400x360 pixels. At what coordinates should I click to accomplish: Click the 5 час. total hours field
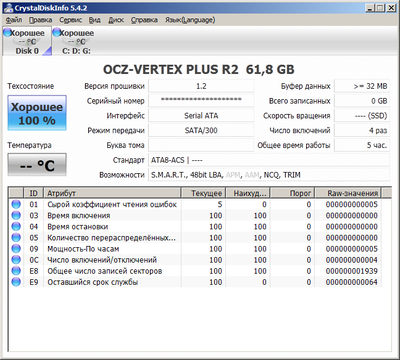362,145
